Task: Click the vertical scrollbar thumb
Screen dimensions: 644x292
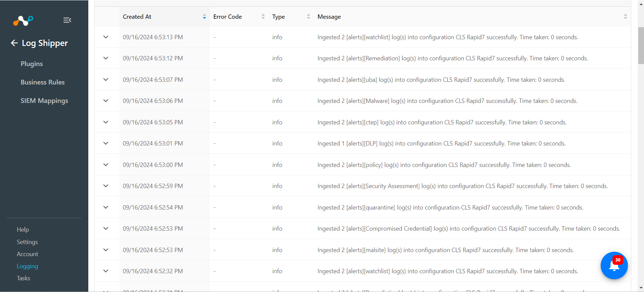Action: pos(641,45)
